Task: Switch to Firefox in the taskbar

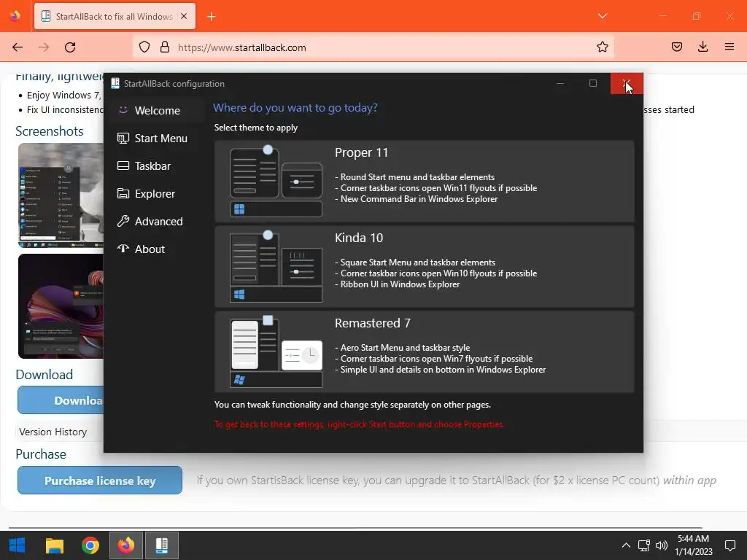Action: (x=125, y=545)
